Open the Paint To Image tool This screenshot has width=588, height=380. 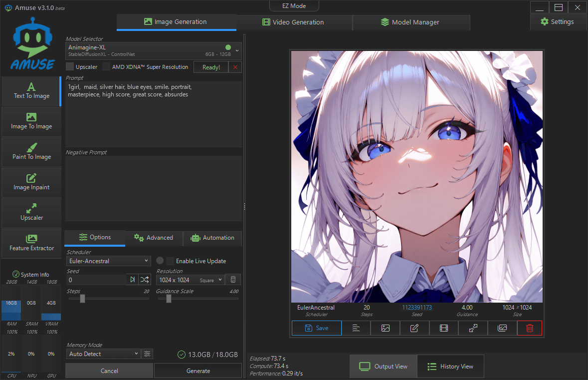(31, 152)
